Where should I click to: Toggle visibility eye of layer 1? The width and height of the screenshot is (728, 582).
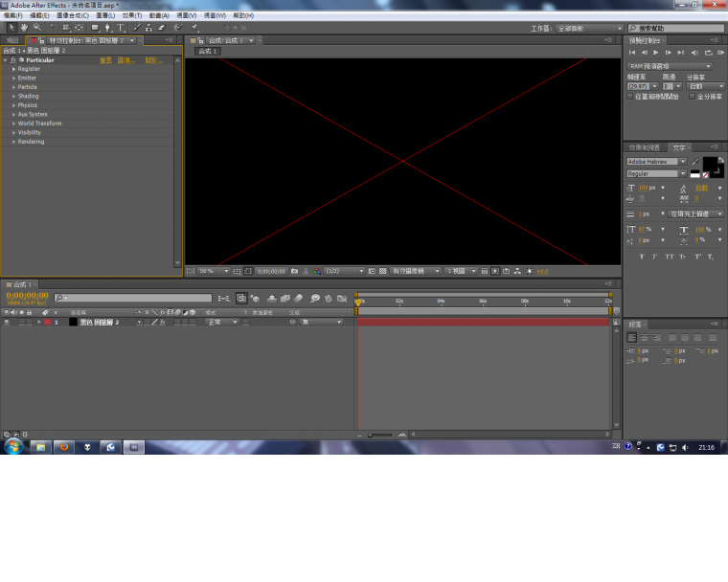point(7,323)
